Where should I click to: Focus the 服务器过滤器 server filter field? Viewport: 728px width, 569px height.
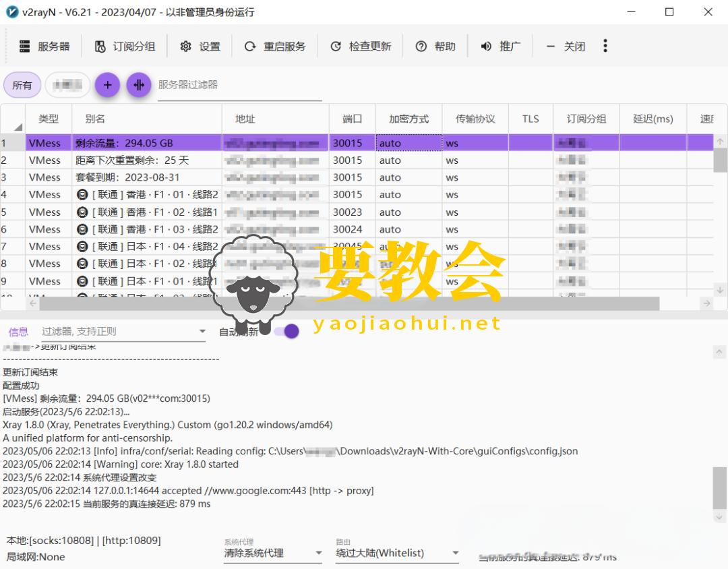239,86
